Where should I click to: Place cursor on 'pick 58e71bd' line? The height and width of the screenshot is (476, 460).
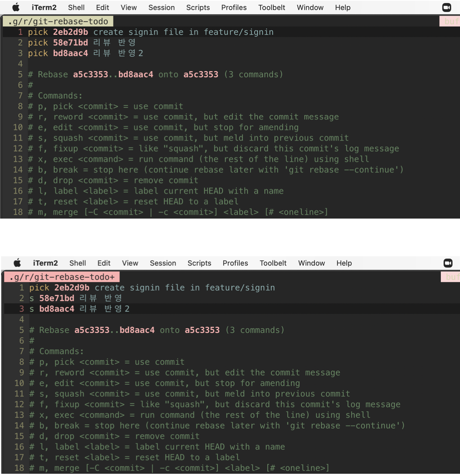[x=82, y=43]
